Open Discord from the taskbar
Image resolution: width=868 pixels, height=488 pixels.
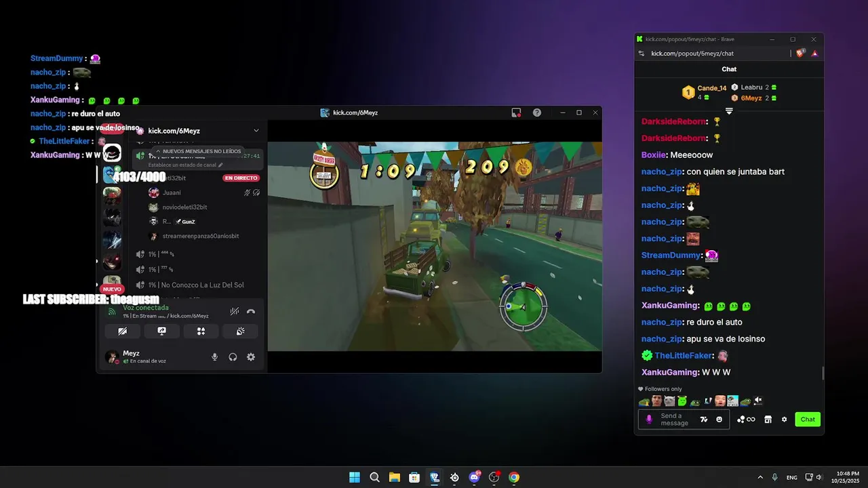tap(474, 477)
